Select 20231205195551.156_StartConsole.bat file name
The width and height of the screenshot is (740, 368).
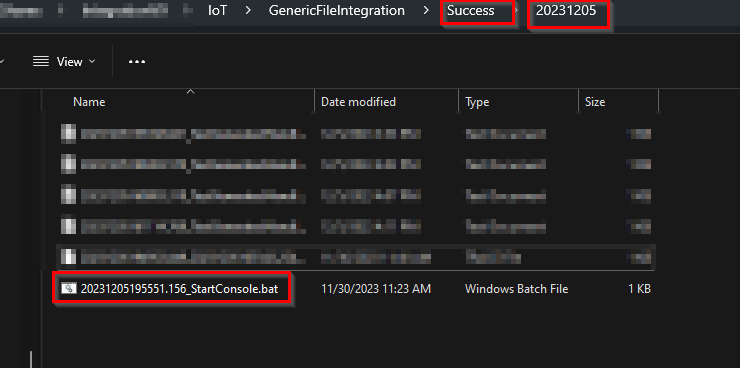[x=179, y=288]
